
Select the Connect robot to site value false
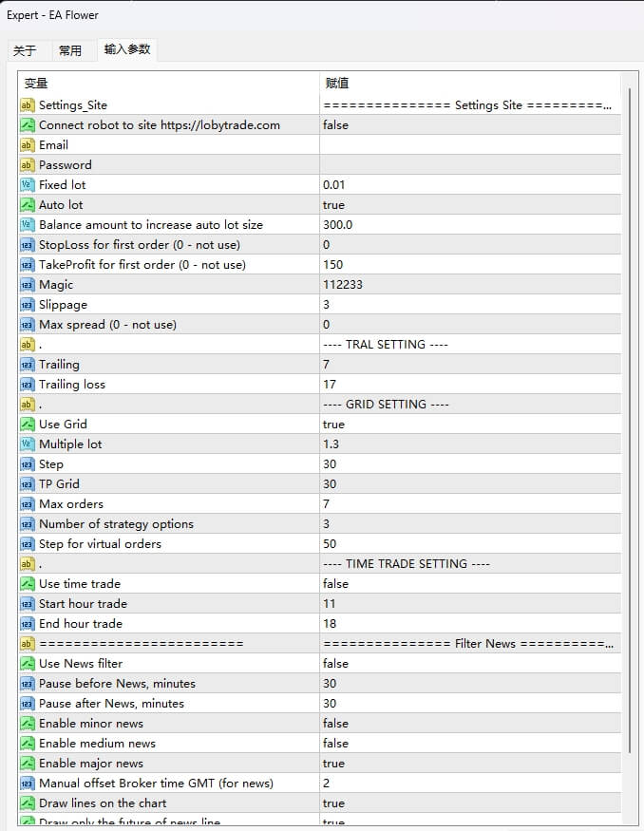coord(335,125)
